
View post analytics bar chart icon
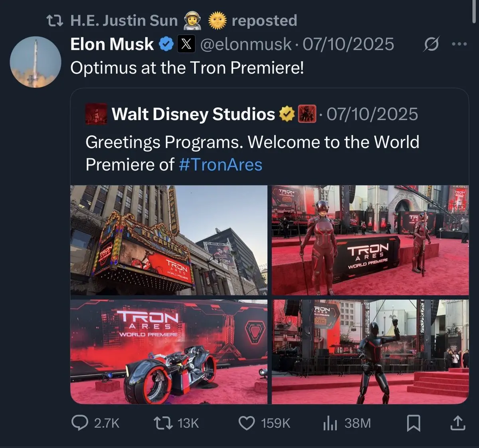(330, 423)
